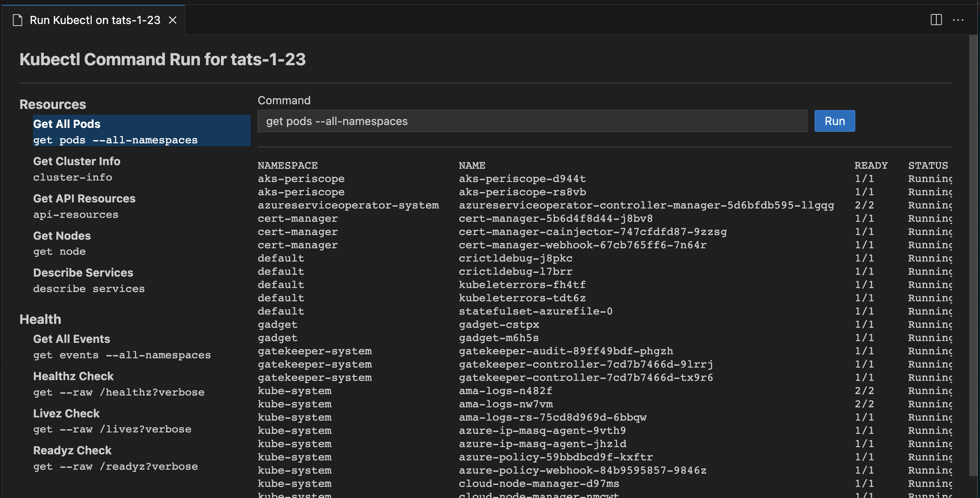Click the file icon on the tab
This screenshot has width=980, height=498.
pyautogui.click(x=18, y=20)
